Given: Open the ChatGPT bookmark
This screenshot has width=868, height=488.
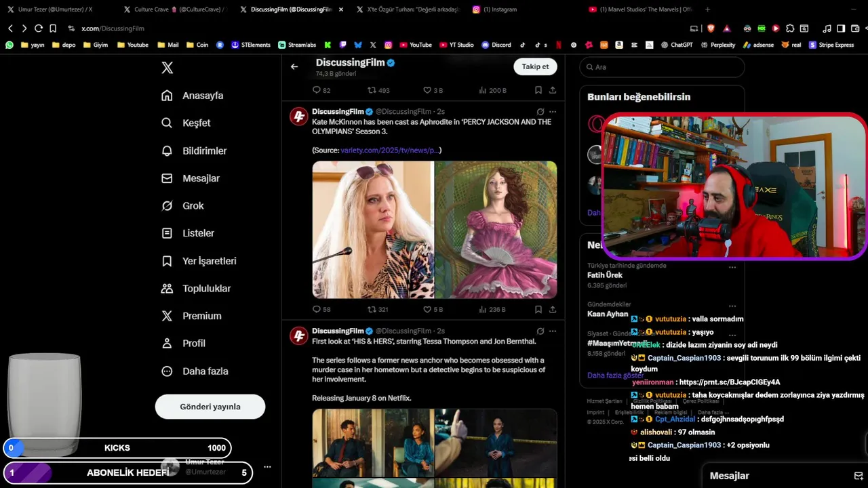Looking at the screenshot, I should [677, 45].
